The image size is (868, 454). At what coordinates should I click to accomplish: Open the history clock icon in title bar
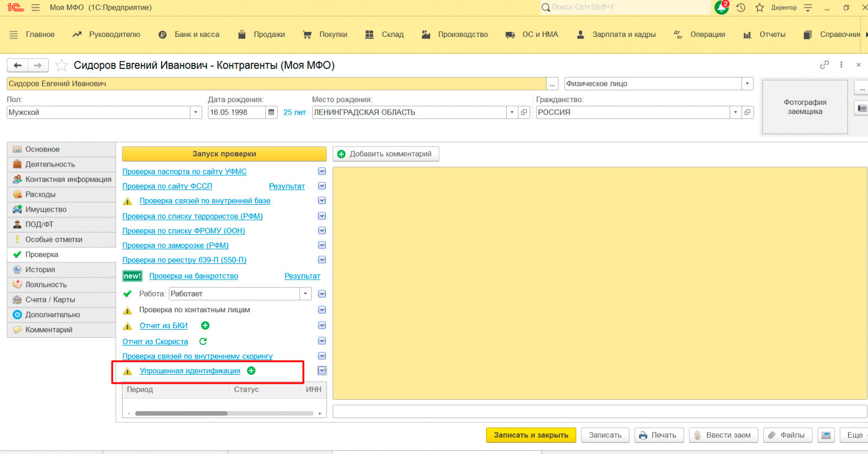(x=741, y=8)
